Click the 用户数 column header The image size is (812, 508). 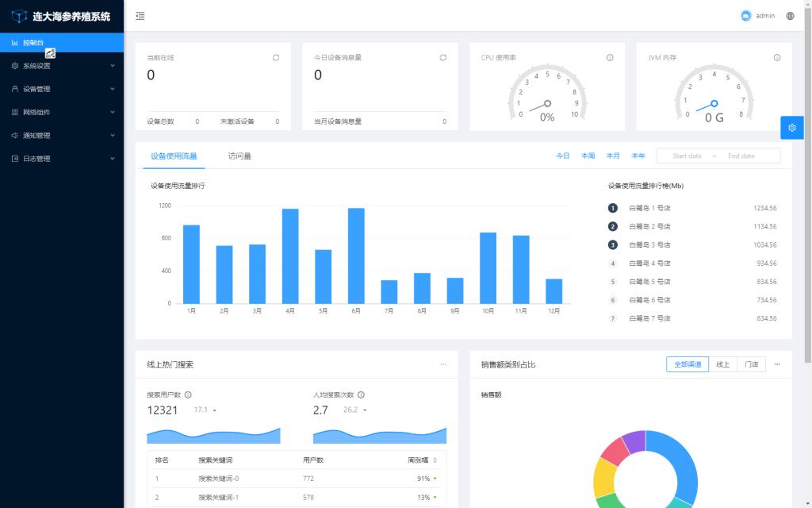point(313,460)
